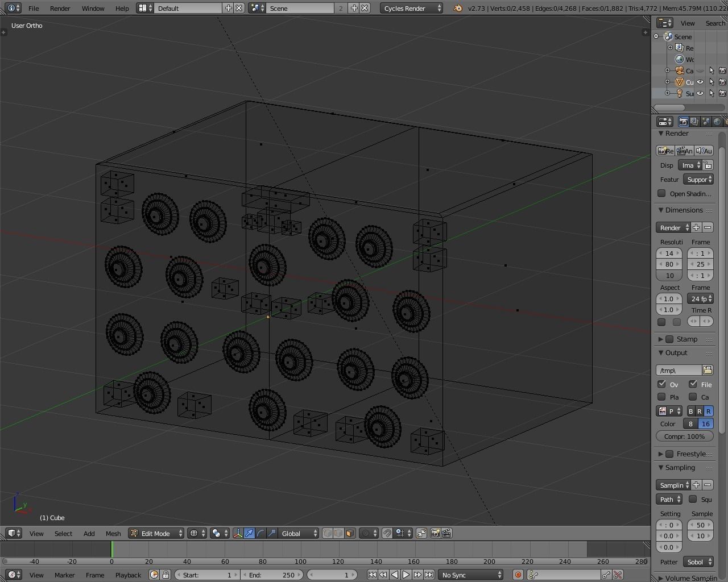Screen dimensions: 728x582
Task: Select the scale manipulator icon
Action: point(272,533)
